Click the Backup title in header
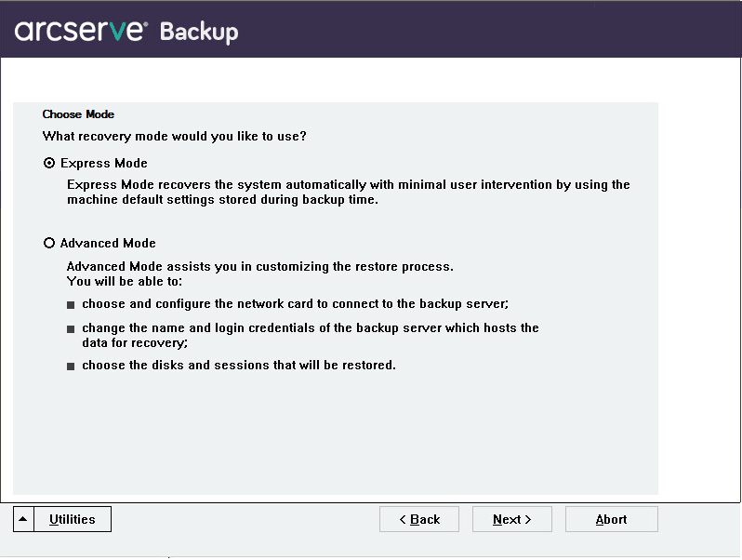The image size is (742, 560). tap(199, 32)
